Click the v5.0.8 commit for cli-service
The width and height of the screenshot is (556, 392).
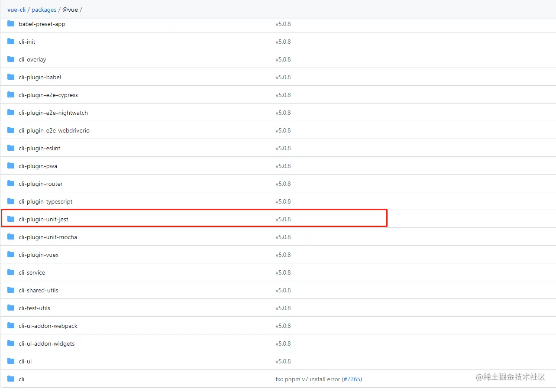tap(283, 273)
